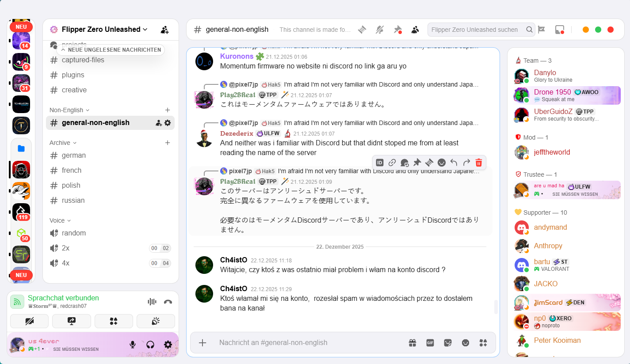The image size is (630, 364).
Task: Forward the hovered message
Action: [466, 163]
